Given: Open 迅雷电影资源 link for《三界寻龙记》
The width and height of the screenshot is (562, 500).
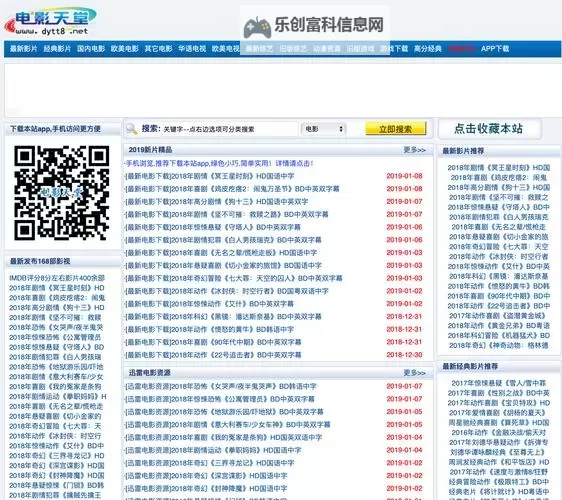Looking at the screenshot, I should click(x=210, y=463).
